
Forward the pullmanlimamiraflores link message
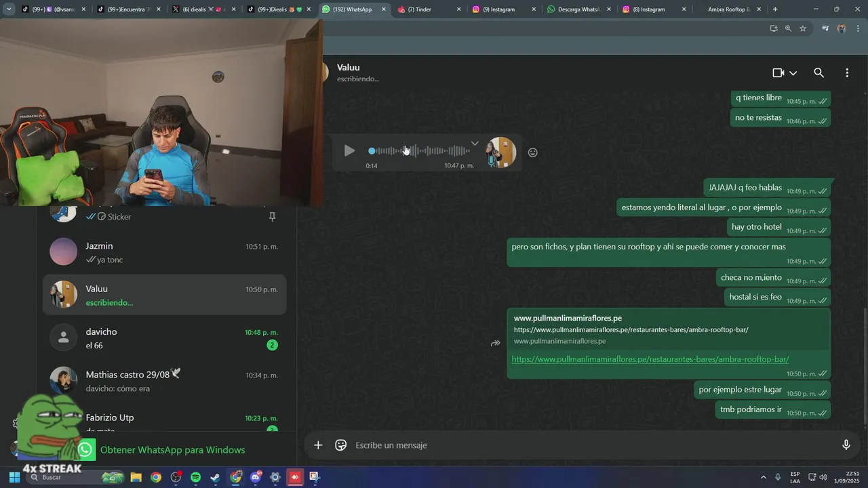point(496,344)
